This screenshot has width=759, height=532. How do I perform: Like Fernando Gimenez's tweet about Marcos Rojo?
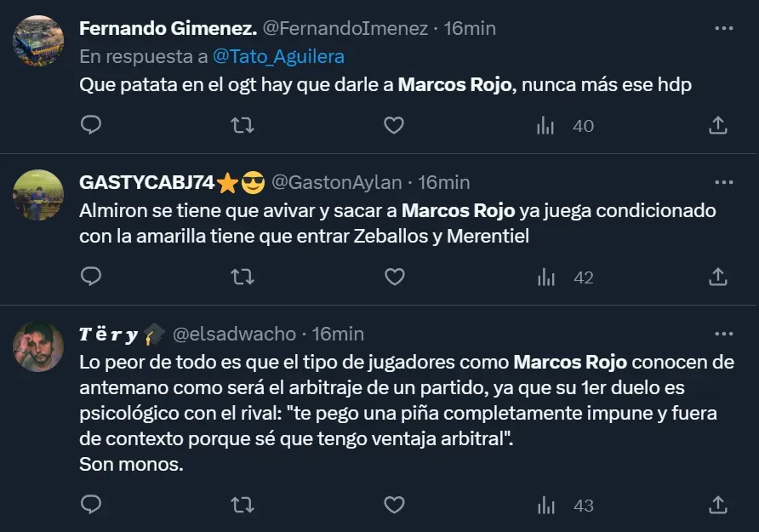(393, 126)
